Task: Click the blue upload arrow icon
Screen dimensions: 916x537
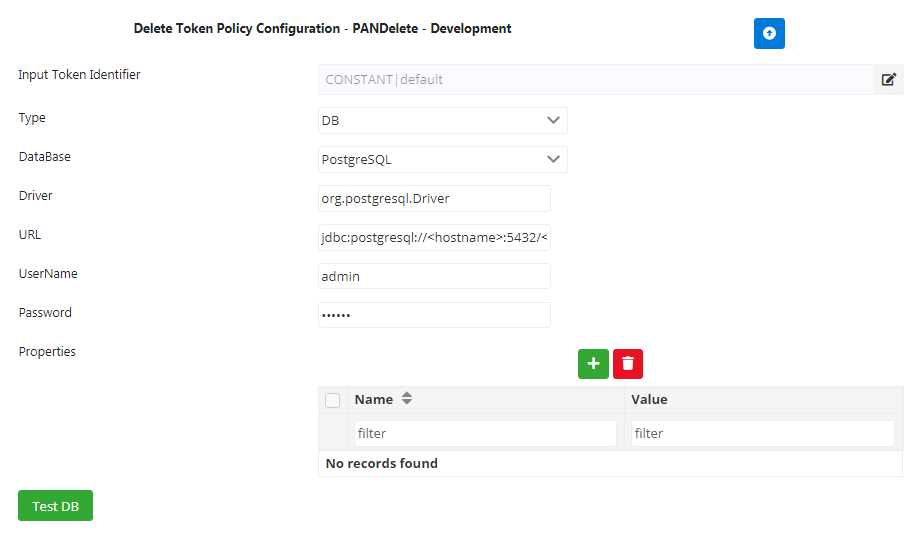Action: [x=769, y=33]
